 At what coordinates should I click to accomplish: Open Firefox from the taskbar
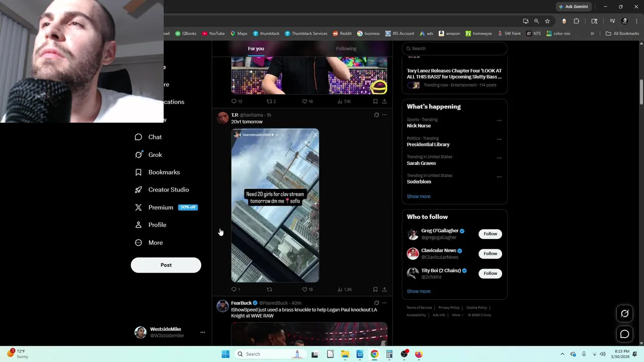(x=419, y=354)
